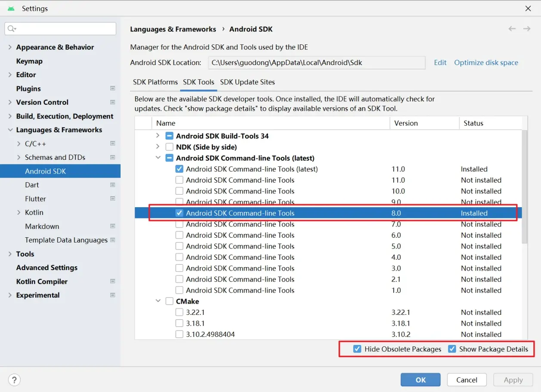Check the Command-line Tools version 10.0 checkbox
541x392 pixels.
pos(179,191)
